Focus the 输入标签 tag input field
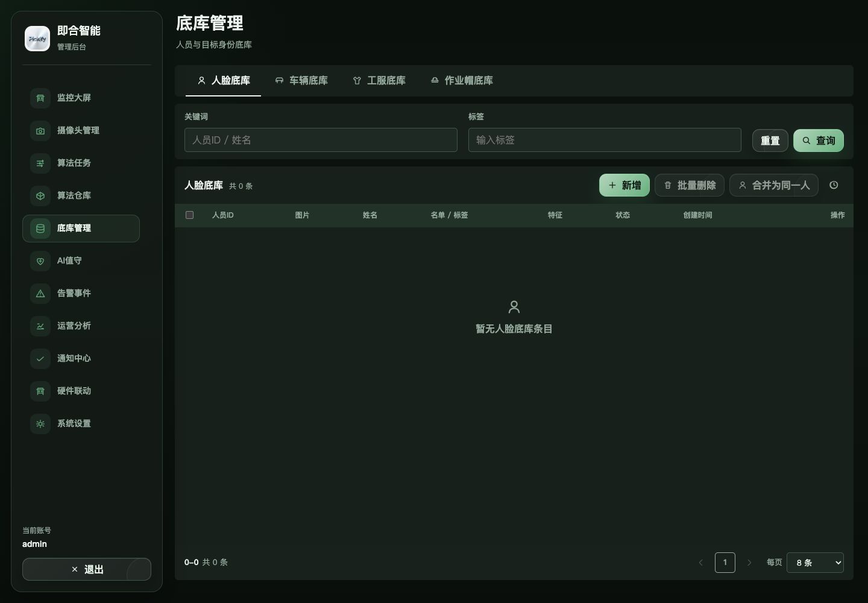This screenshot has height=603, width=868. [605, 140]
